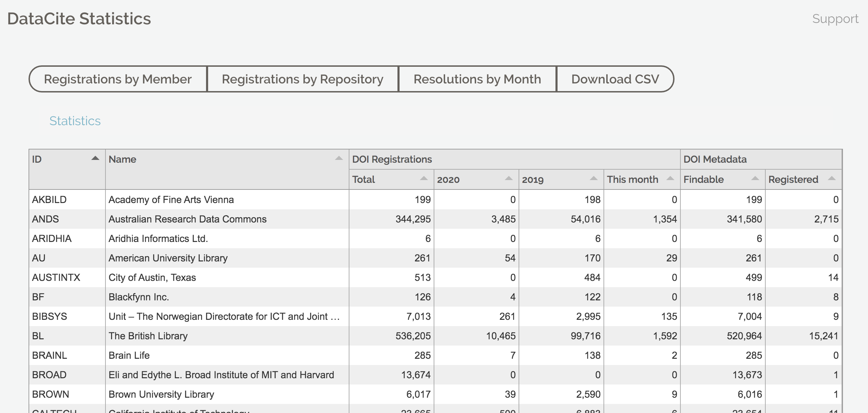
Task: Click Findable value 6,016
Action: pos(750,394)
